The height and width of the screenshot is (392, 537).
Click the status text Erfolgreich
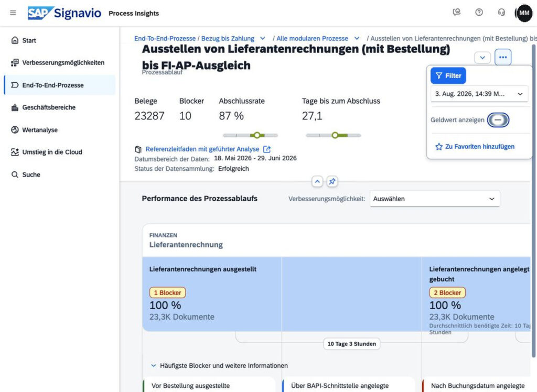click(x=233, y=169)
